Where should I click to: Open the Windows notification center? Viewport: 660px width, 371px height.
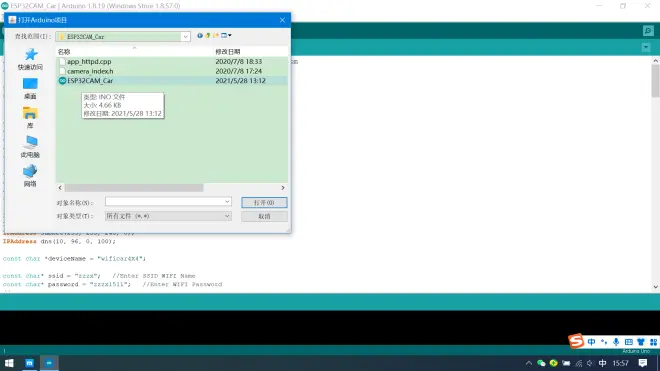click(x=643, y=363)
